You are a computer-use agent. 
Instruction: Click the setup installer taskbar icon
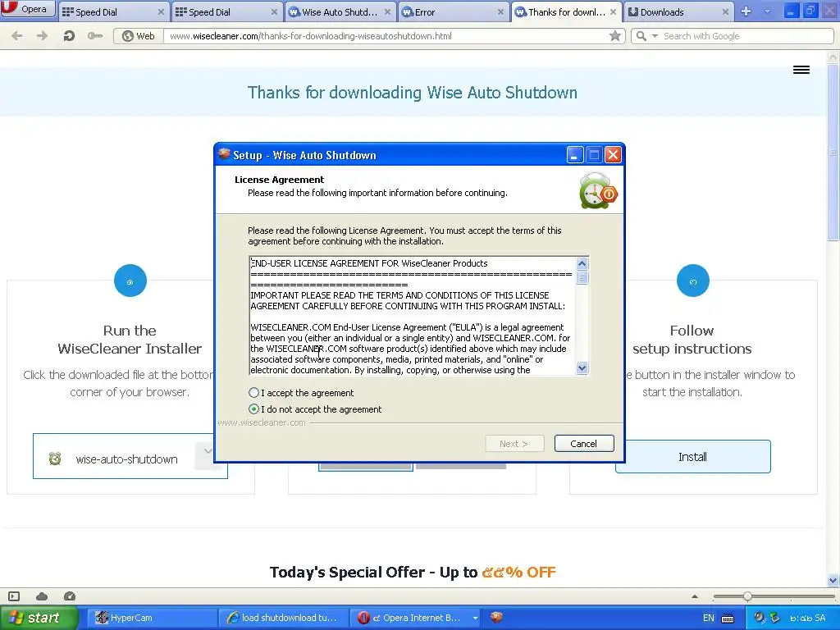click(496, 617)
